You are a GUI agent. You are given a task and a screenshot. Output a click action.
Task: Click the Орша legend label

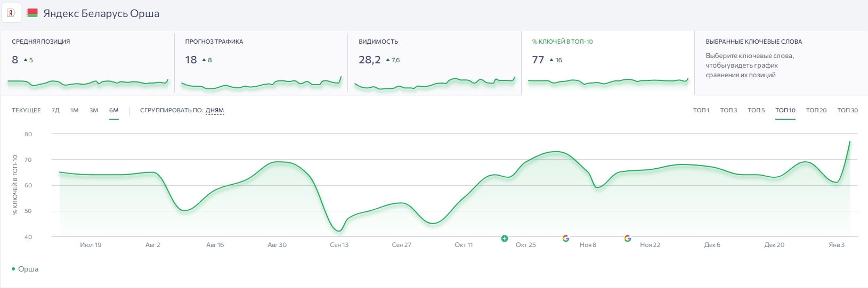coord(28,269)
